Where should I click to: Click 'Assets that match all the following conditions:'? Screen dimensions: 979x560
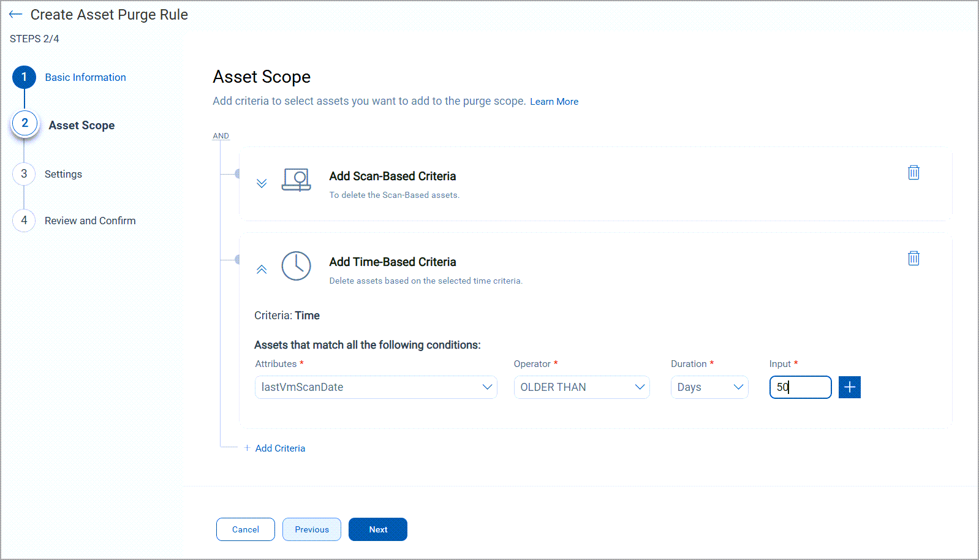(x=368, y=345)
